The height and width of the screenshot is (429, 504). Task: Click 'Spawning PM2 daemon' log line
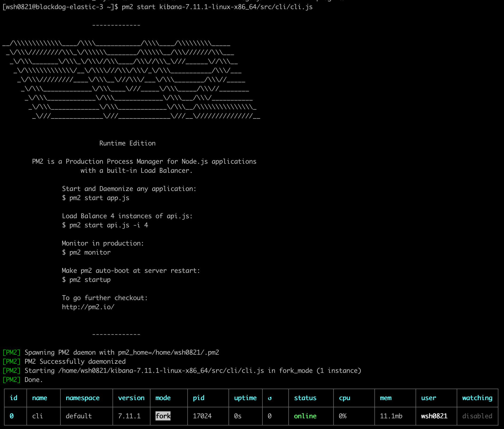tap(111, 353)
